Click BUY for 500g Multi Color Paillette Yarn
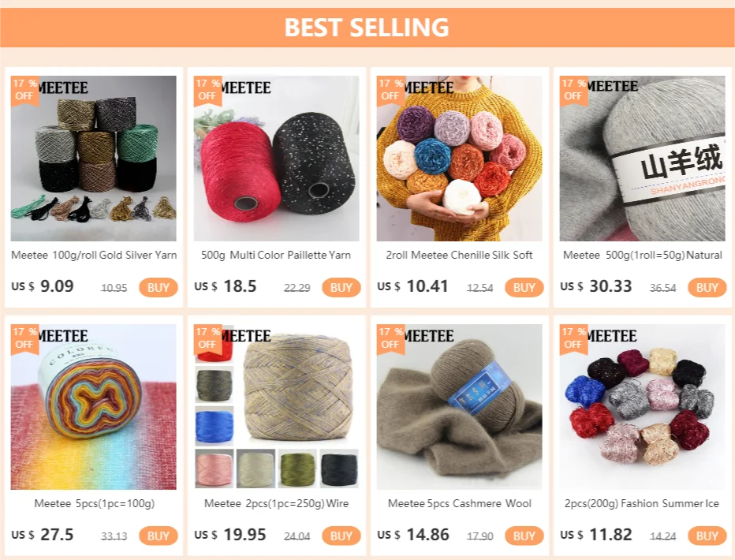Screen dimensions: 735x560 point(341,288)
